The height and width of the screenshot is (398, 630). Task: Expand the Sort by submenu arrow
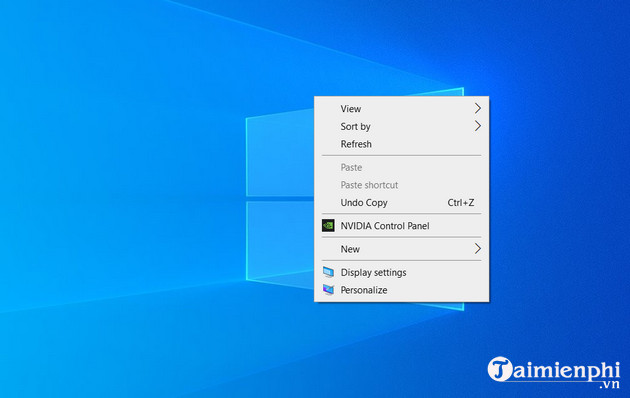point(477,126)
